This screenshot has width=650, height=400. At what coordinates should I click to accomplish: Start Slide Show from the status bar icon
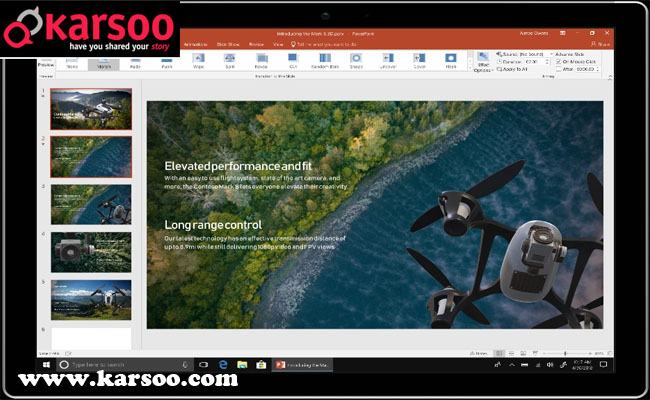(x=535, y=353)
